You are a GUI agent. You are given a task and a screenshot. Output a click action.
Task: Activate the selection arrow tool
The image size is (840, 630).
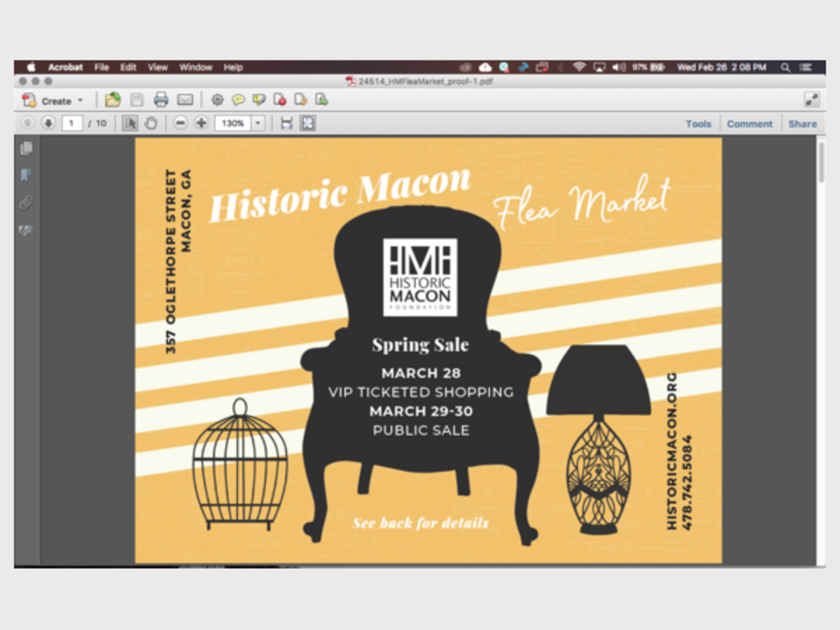[130, 123]
